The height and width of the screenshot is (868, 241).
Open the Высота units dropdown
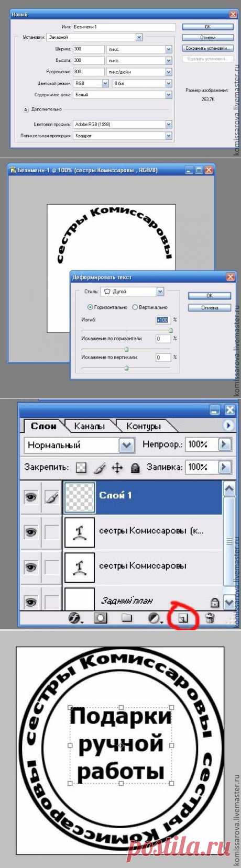pos(169,60)
